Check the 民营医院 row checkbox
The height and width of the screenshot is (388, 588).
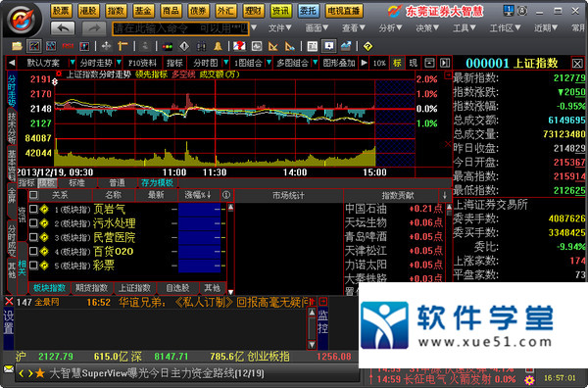click(x=33, y=237)
